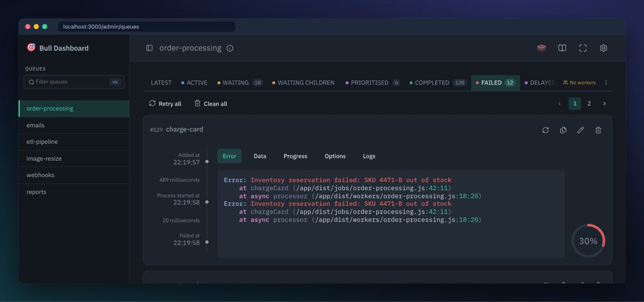Open the queue actions kebab menu
Image resolution: width=644 pixels, height=302 pixels.
point(606,83)
